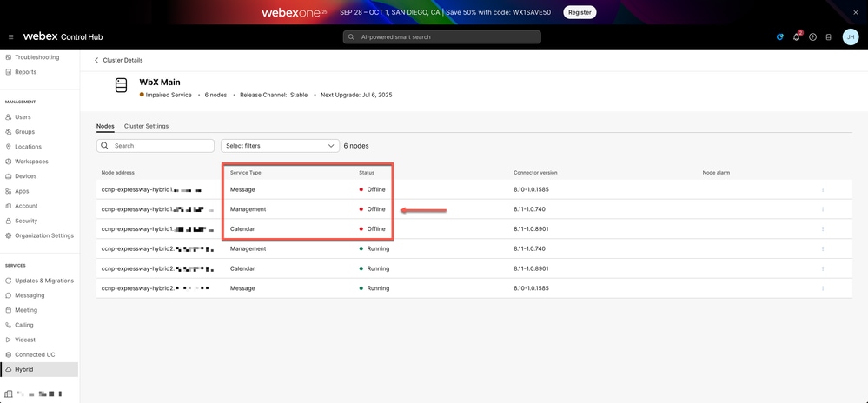Click the node Search input field
This screenshot has width=868, height=403.
pos(155,146)
